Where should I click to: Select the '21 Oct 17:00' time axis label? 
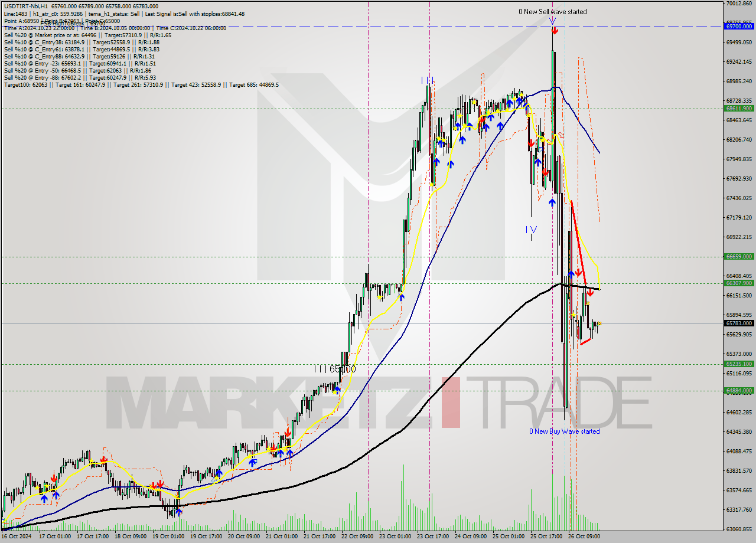[320, 537]
